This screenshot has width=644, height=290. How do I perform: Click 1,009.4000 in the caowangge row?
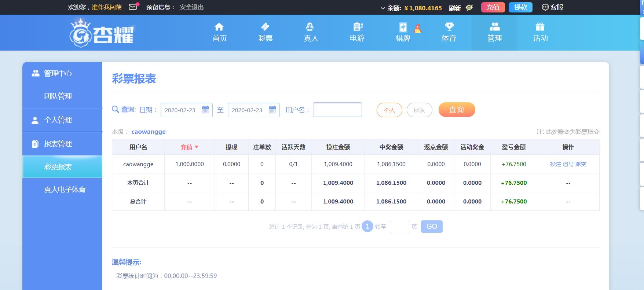coord(338,164)
